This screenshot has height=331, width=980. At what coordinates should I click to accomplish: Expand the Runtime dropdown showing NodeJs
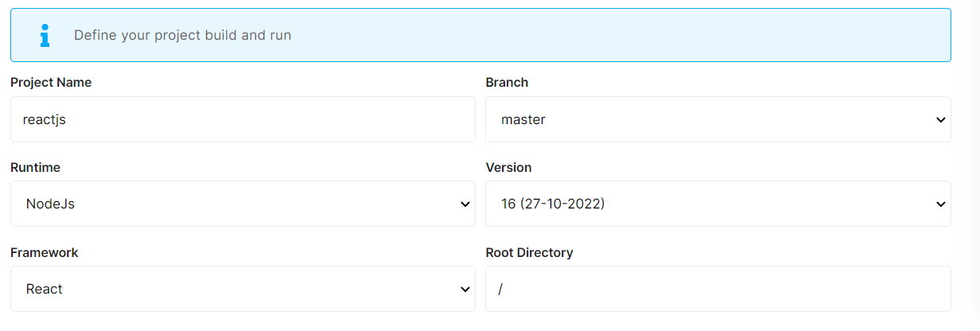(x=242, y=204)
